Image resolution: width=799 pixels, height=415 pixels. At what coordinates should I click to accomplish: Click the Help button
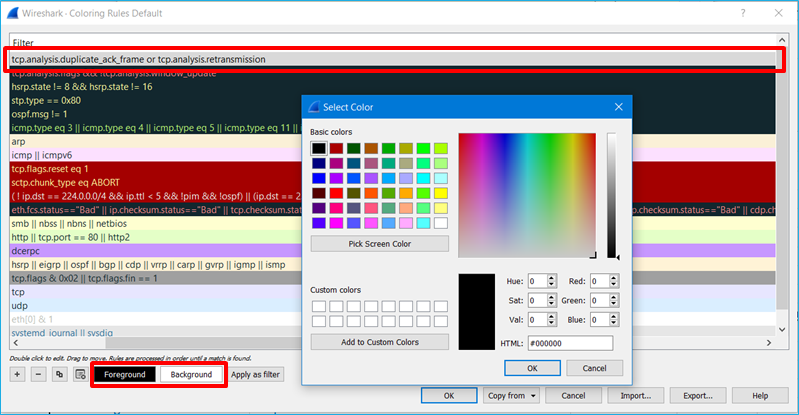pyautogui.click(x=760, y=396)
